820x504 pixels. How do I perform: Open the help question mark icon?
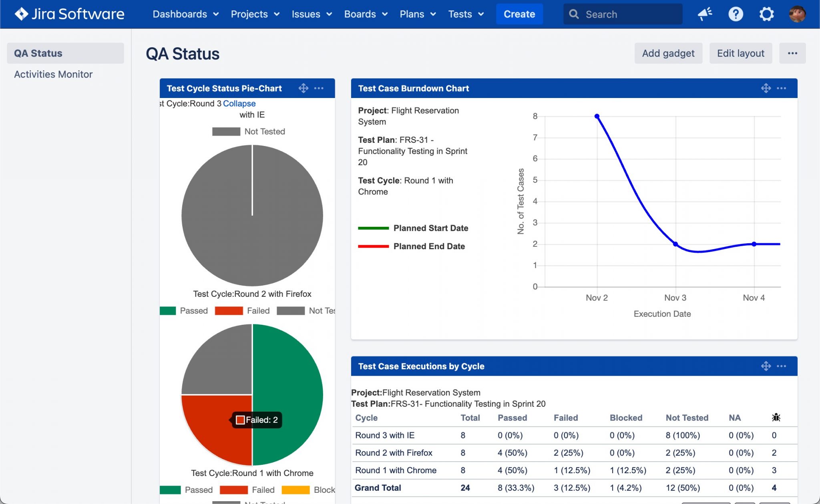pyautogui.click(x=736, y=14)
